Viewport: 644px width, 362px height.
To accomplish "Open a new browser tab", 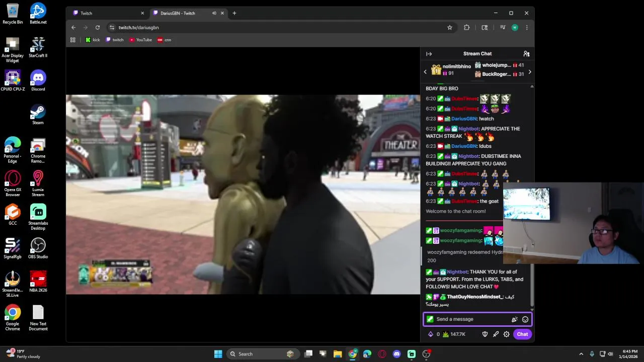I will pos(234,13).
